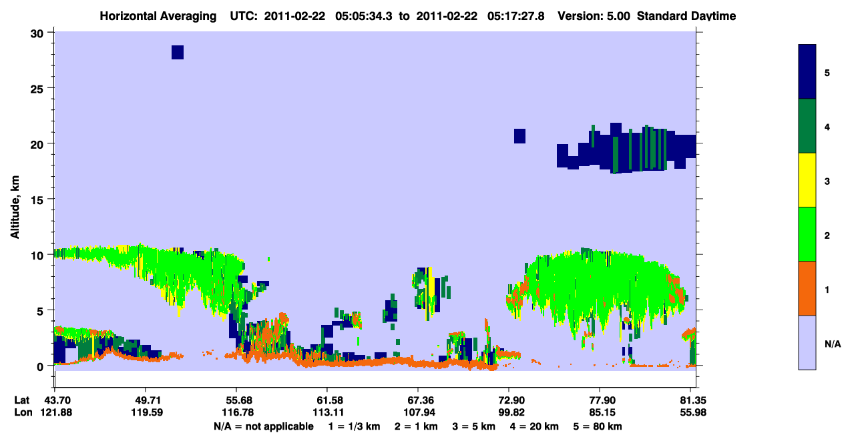This screenshot has height=445, width=868.
Task: Click the '3 = 5 km' footnote
Action: click(x=475, y=426)
